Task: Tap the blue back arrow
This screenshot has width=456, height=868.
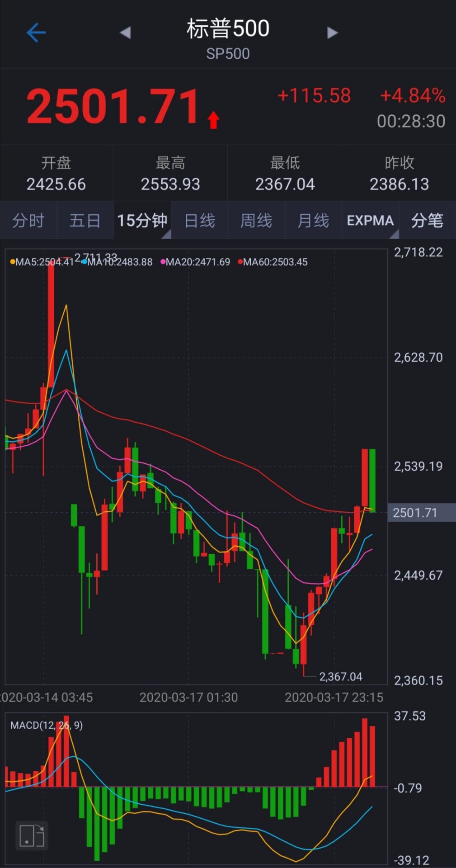Action: pyautogui.click(x=36, y=33)
